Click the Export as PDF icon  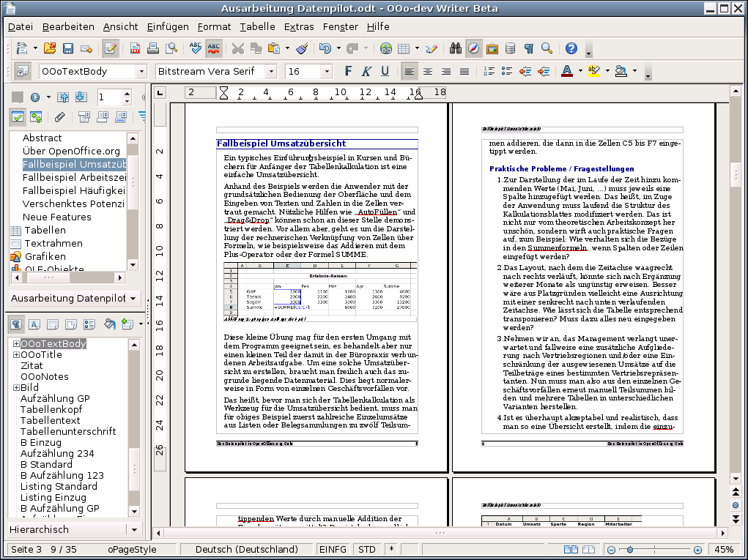[135, 48]
